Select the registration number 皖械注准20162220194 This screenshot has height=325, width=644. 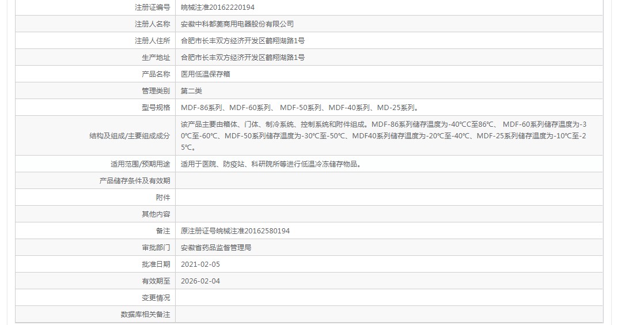(x=218, y=7)
